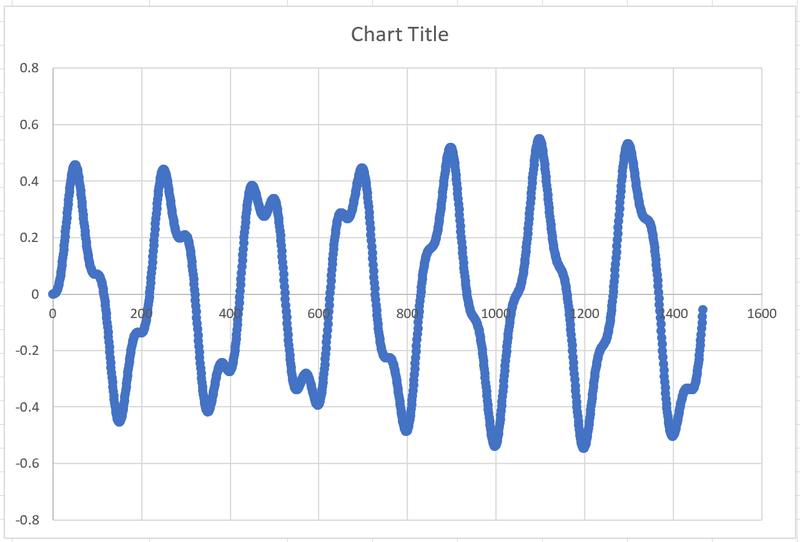800x542 pixels.
Task: Select the Chart Title text
Action: point(399,34)
